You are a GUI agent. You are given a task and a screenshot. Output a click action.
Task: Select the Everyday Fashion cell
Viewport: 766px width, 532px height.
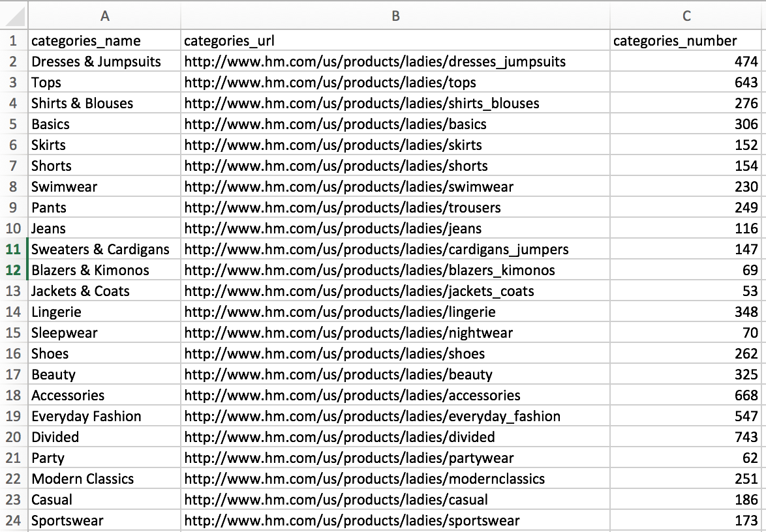click(x=104, y=416)
